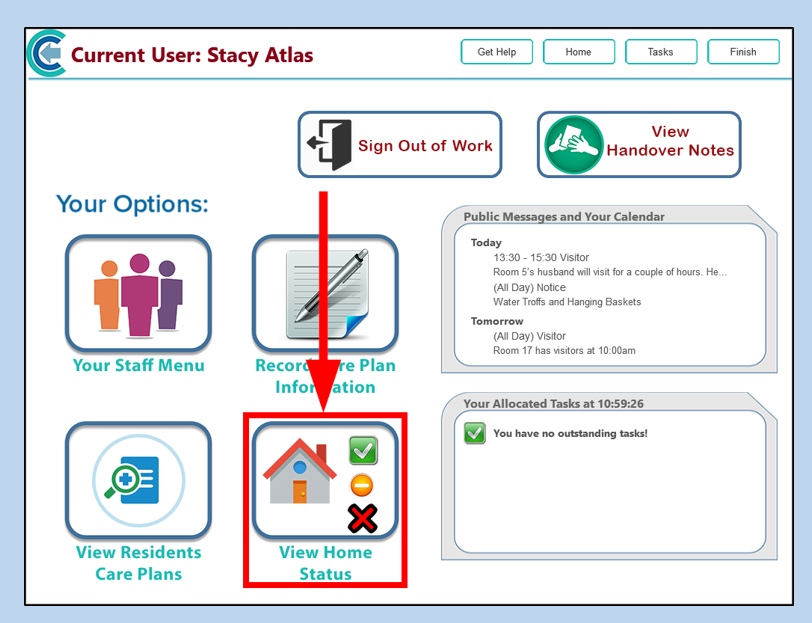Go to Home from top bar
Viewport: 812px width, 623px height.
pyautogui.click(x=578, y=52)
